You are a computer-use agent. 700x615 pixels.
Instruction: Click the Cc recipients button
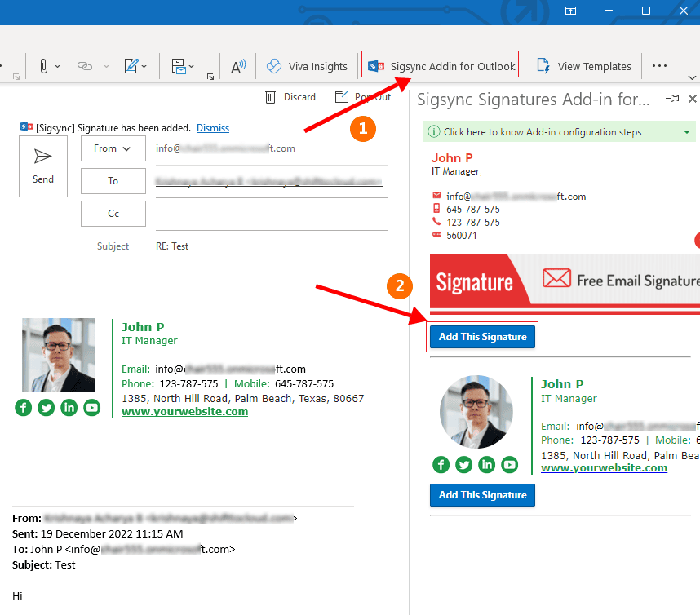[x=113, y=214]
